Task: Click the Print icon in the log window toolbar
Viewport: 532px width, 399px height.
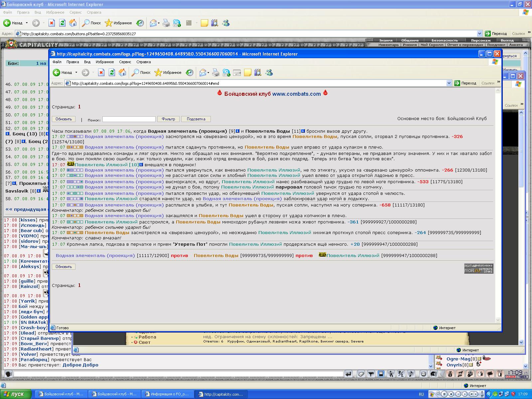Action: point(216,72)
